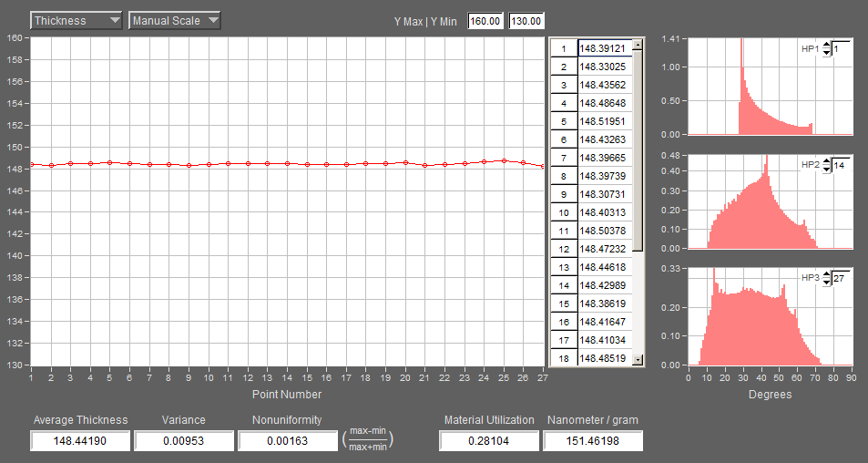This screenshot has height=463, width=868.
Task: Open the Manual Scale dropdown
Action: pos(174,20)
